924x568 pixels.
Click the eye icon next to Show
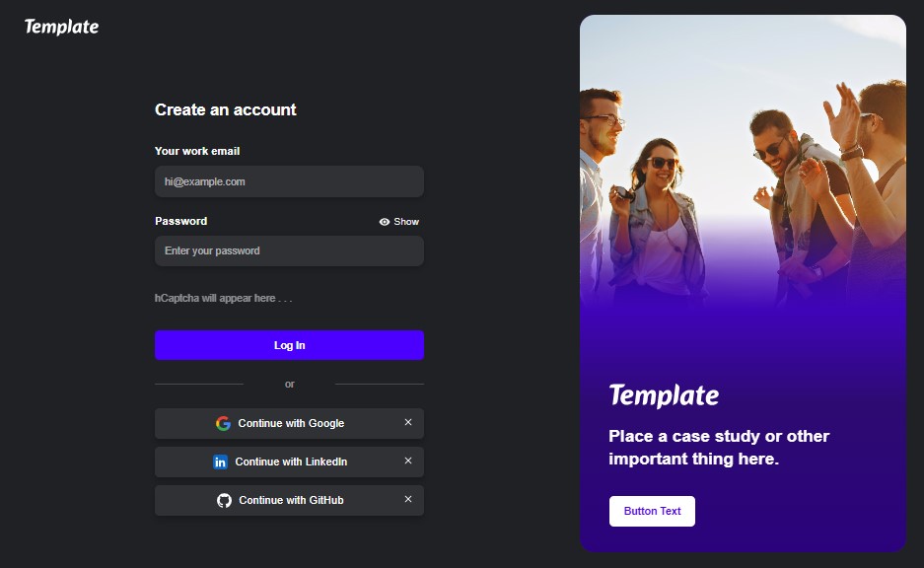tap(384, 222)
